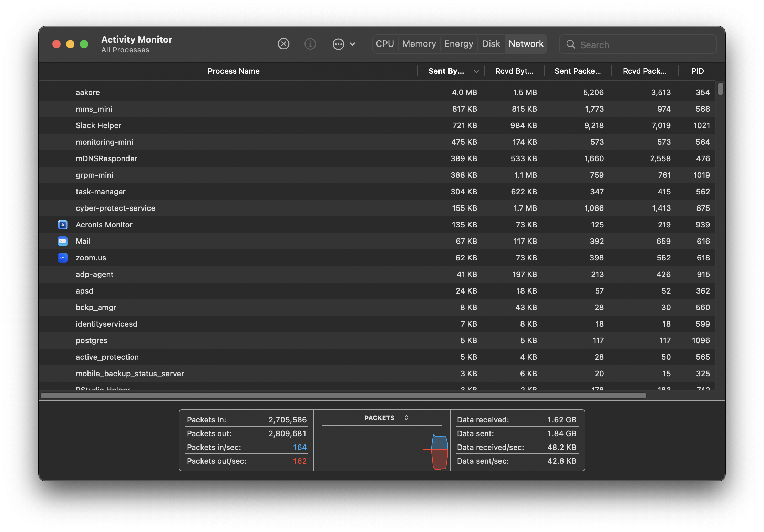Click the stop process X icon
Viewport: 764px width, 532px height.
tap(283, 44)
